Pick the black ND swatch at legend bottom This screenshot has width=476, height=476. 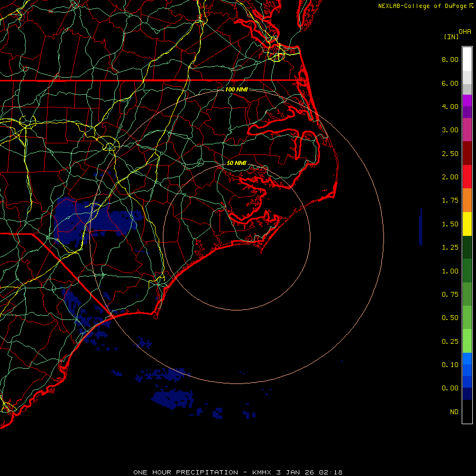(x=467, y=411)
